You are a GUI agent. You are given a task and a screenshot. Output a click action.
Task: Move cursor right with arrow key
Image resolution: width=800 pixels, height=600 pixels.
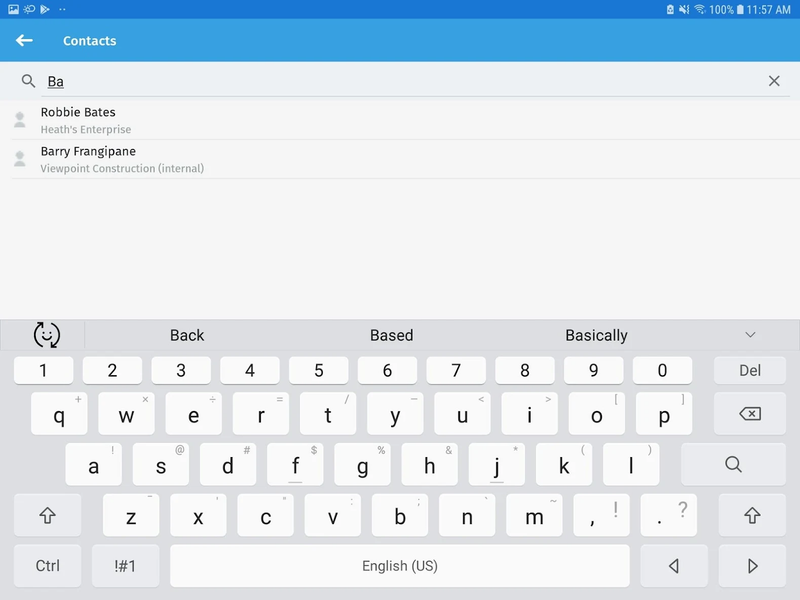pos(752,566)
